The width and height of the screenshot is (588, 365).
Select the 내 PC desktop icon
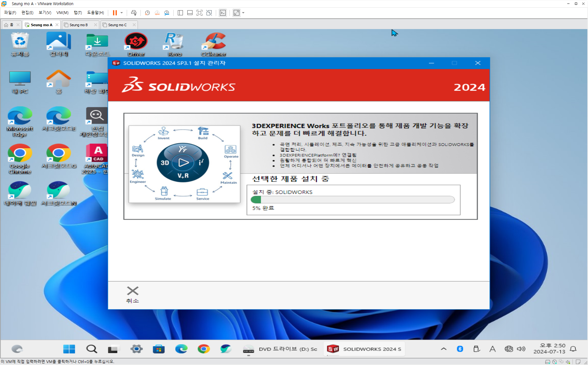point(20,82)
